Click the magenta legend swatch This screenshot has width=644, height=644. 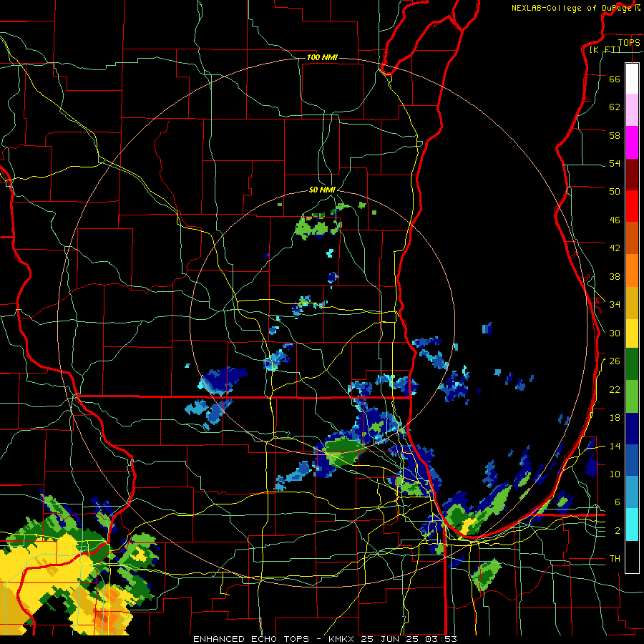pyautogui.click(x=632, y=142)
